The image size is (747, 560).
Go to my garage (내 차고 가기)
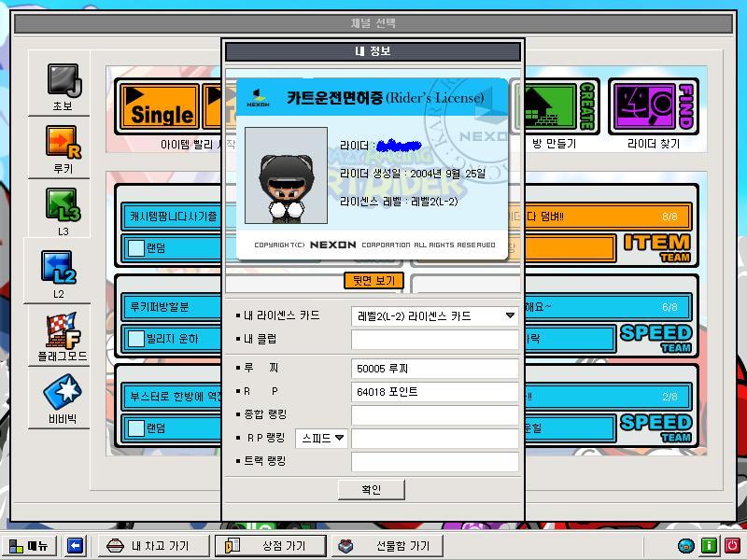[x=154, y=546]
